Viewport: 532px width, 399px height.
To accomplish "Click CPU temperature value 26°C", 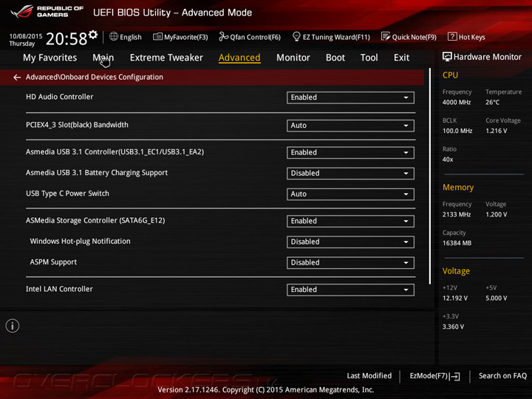I will point(492,102).
